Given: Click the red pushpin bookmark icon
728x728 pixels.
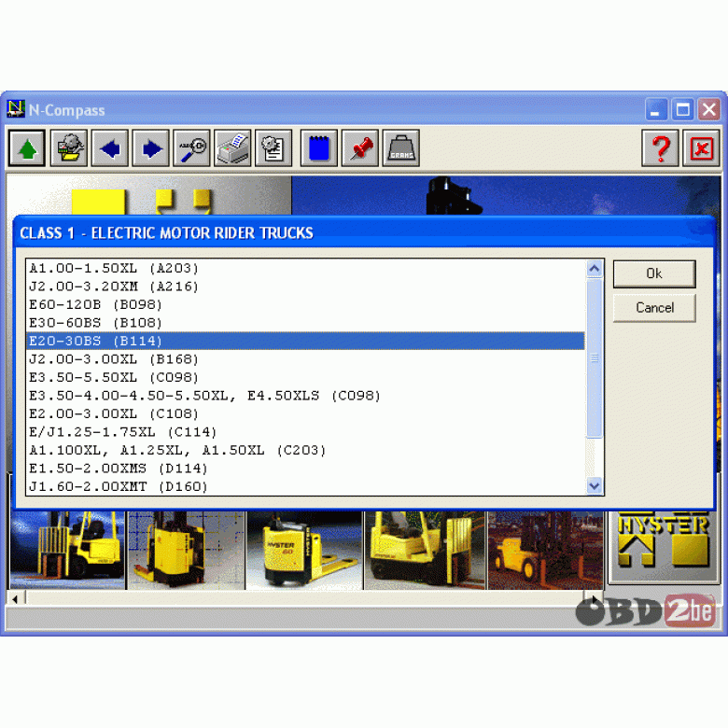Looking at the screenshot, I should click(x=360, y=148).
